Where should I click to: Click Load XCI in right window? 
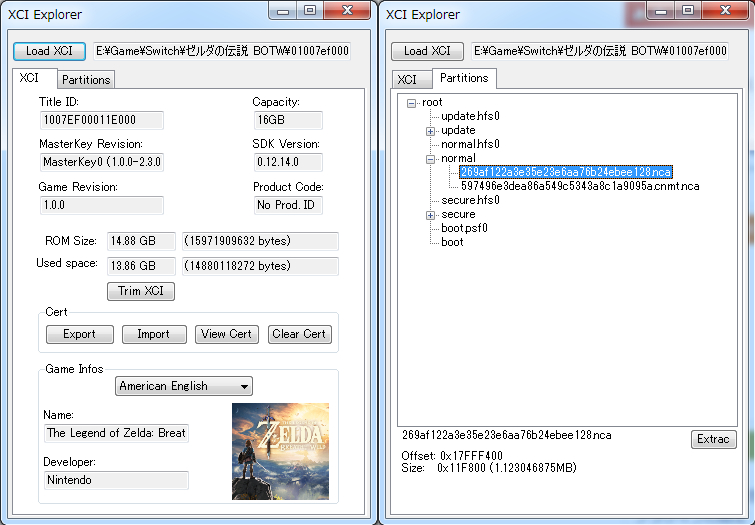click(427, 51)
